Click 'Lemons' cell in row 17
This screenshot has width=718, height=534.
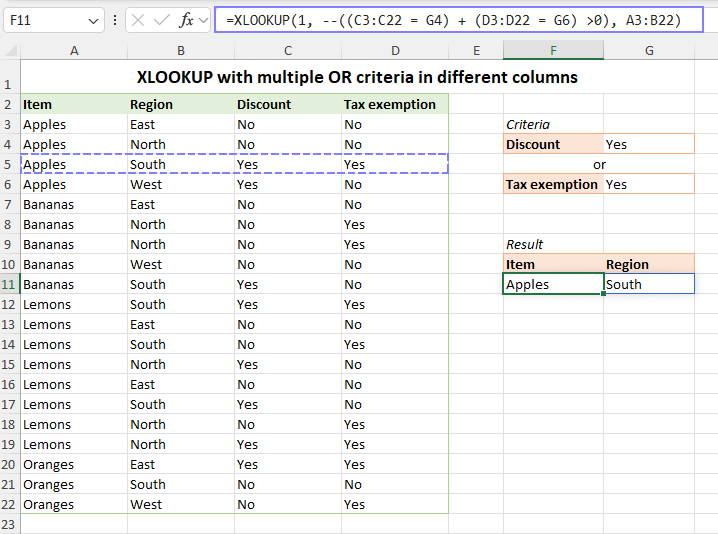(x=74, y=404)
